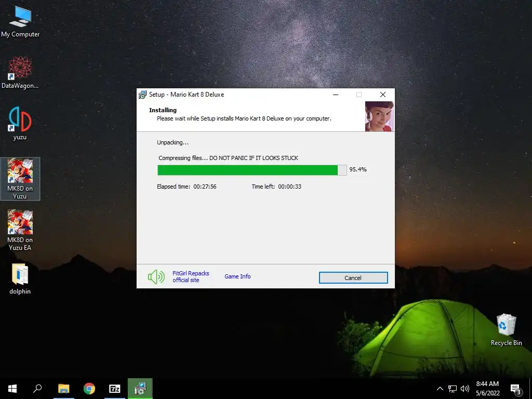Click the Time left 00:00:33 text
The height and width of the screenshot is (399, 532).
tap(276, 187)
